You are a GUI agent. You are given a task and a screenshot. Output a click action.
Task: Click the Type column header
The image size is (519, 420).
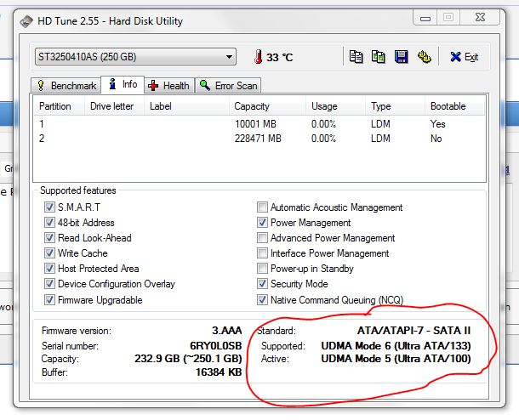(x=396, y=106)
